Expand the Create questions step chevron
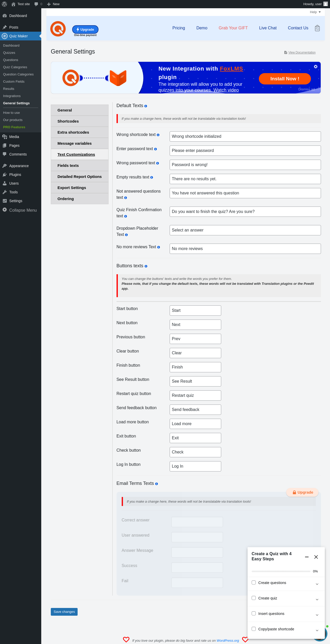The width and height of the screenshot is (330, 644). click(317, 584)
